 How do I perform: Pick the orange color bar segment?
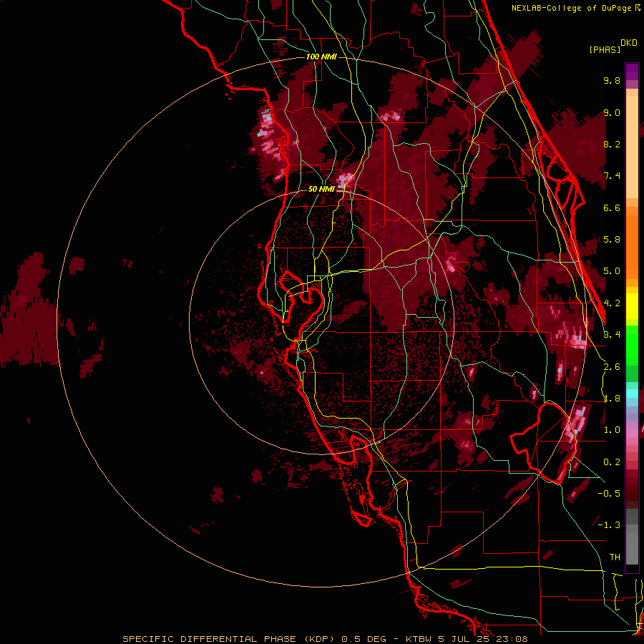click(x=632, y=246)
